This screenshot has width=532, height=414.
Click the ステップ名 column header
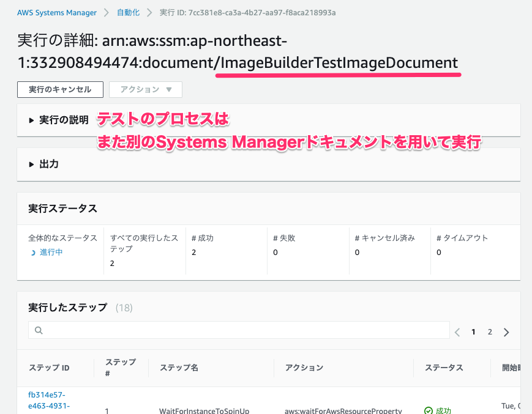tap(179, 368)
